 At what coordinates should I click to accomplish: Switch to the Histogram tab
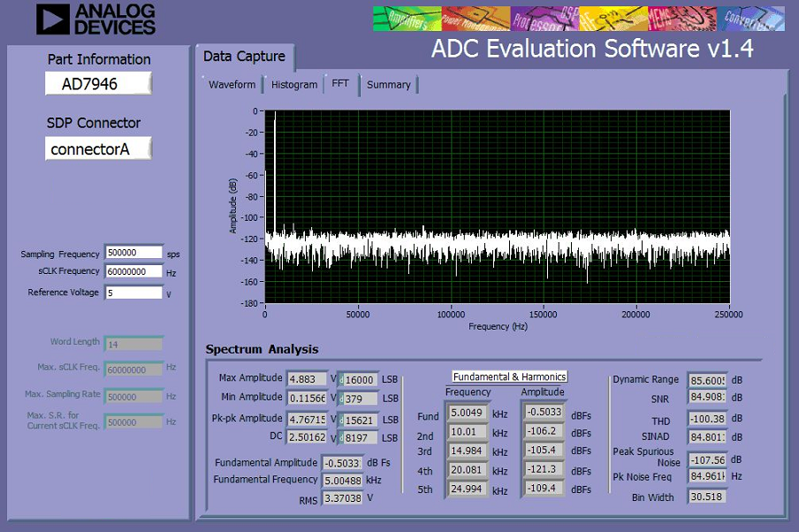(x=294, y=85)
